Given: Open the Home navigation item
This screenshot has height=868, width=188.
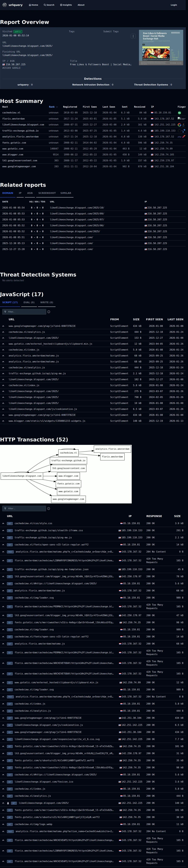Looking at the screenshot, I should (33, 5).
